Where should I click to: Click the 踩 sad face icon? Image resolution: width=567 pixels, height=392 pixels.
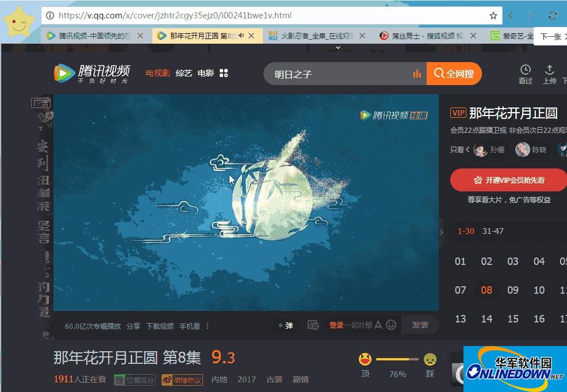[430, 359]
